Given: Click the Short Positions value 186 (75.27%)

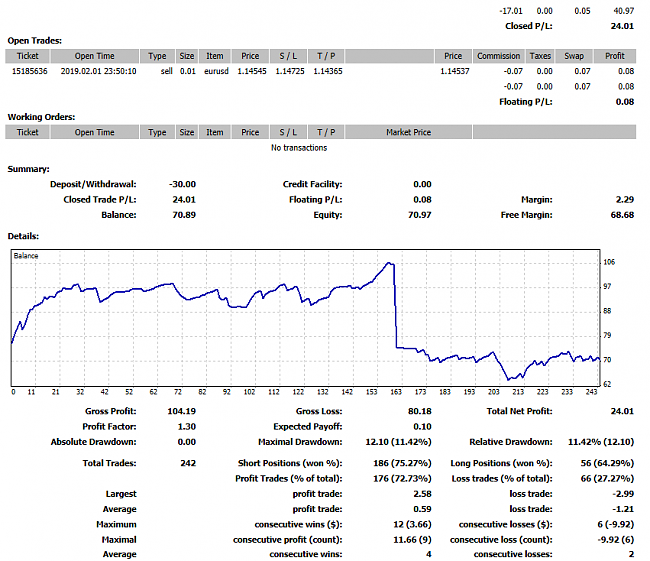Looking at the screenshot, I should [402, 463].
